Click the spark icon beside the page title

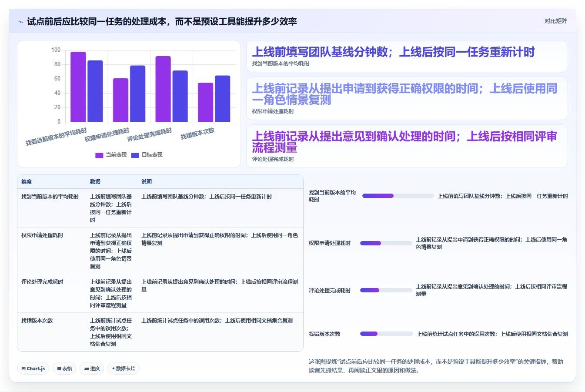[x=20, y=22]
